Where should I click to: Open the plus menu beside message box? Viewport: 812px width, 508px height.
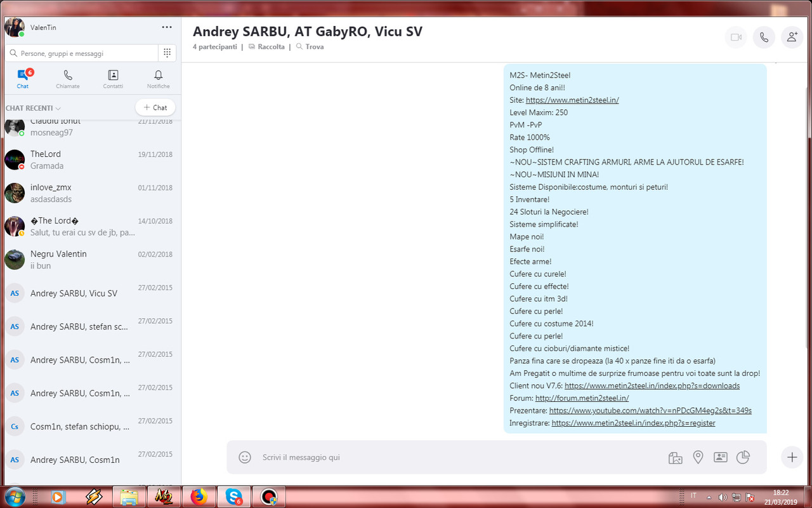[792, 457]
